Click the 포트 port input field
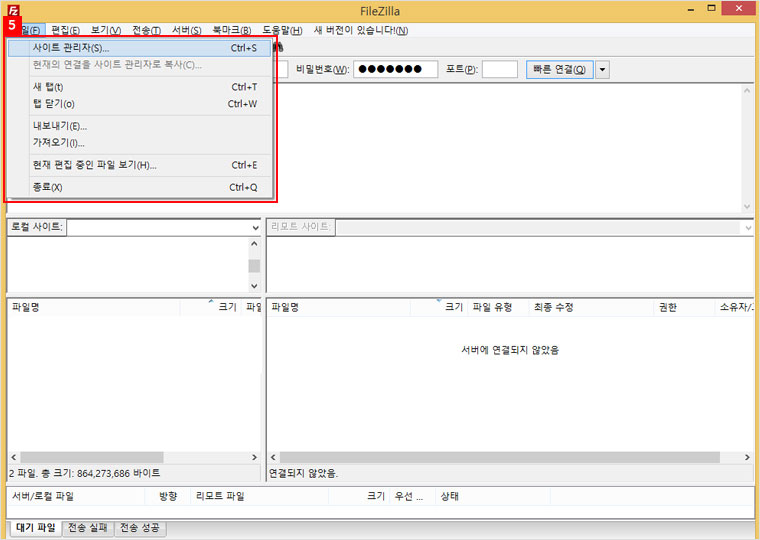This screenshot has width=760, height=540. (x=499, y=69)
